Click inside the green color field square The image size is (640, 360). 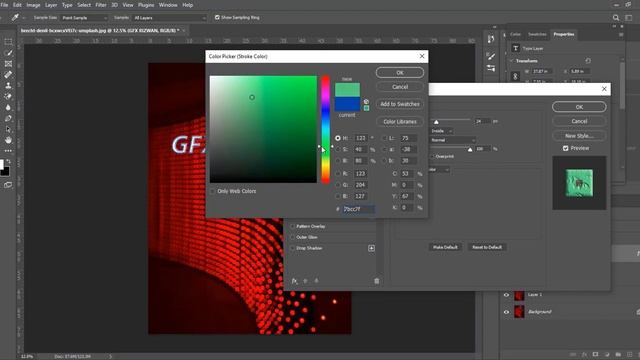[x=263, y=129]
